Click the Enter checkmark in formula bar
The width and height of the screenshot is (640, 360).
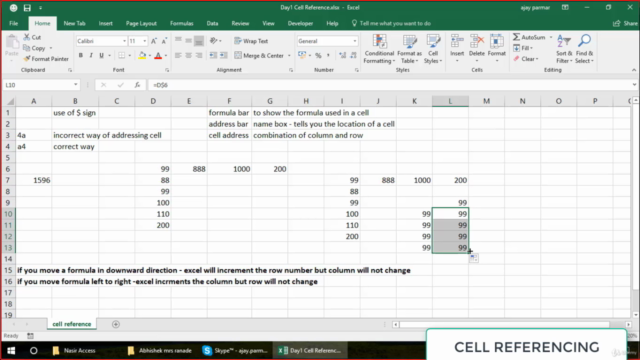click(x=120, y=85)
